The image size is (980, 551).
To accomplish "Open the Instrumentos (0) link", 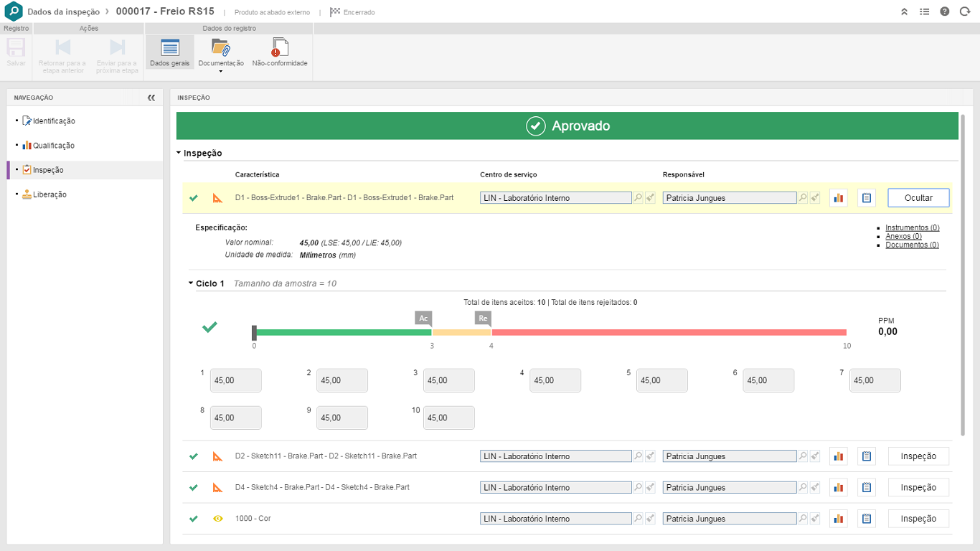I will [912, 227].
